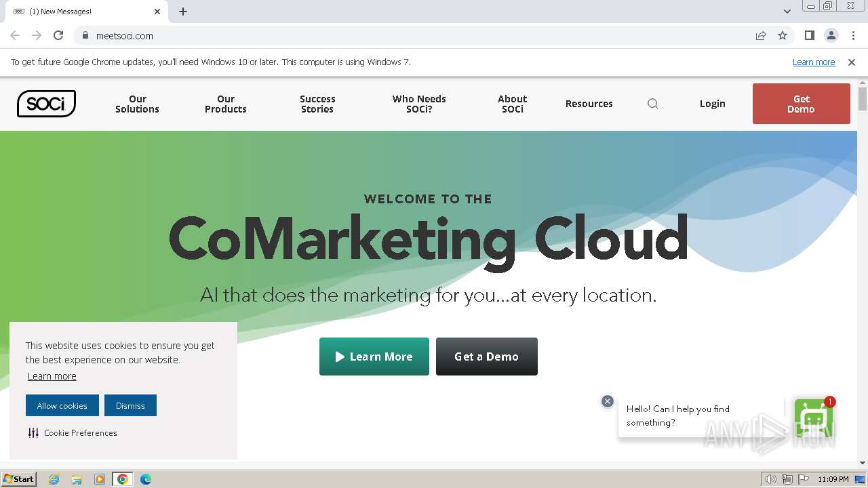Toggle the browser side panel
This screenshot has width=868, height=488.
point(809,35)
